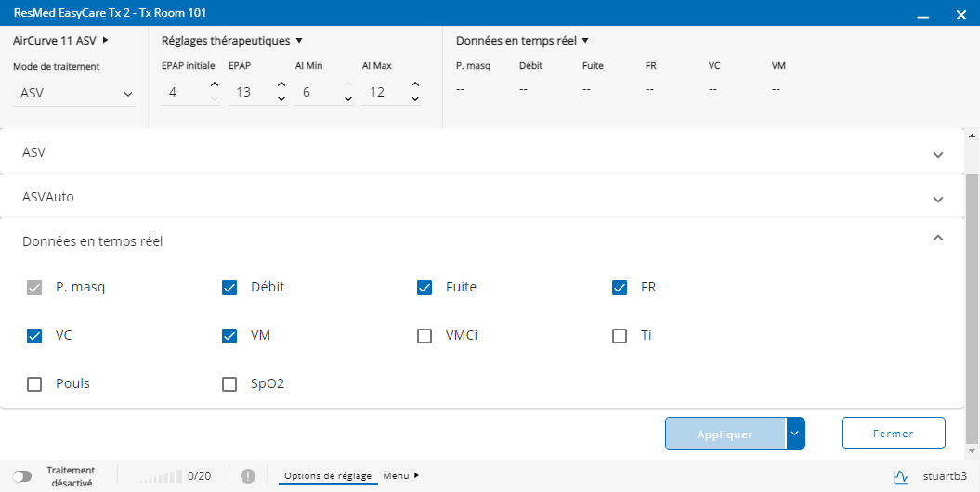Viewport: 980px width, 492px height.
Task: Minimize the ResMed EasyCare window
Action: (922, 16)
